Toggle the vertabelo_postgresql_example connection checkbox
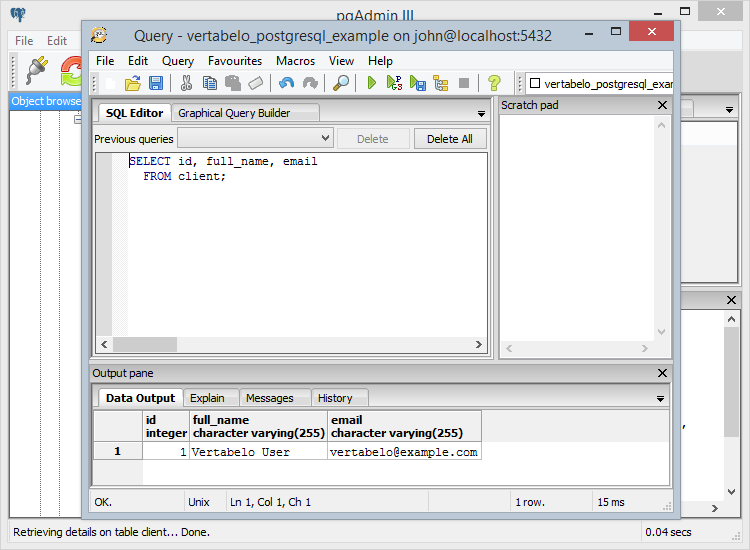This screenshot has width=750, height=550. coord(534,84)
